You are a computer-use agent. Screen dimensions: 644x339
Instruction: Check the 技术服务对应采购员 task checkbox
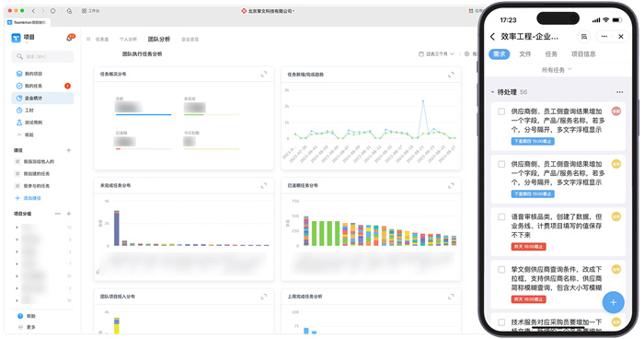pos(501,322)
